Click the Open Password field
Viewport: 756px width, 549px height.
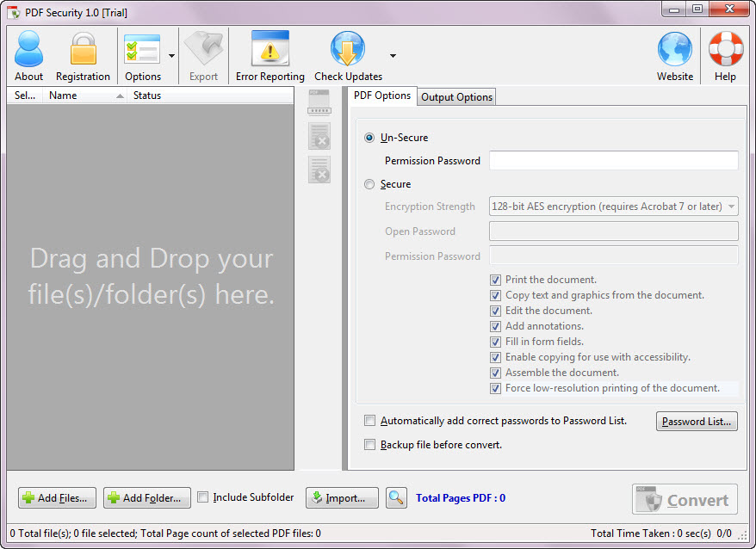coord(614,231)
